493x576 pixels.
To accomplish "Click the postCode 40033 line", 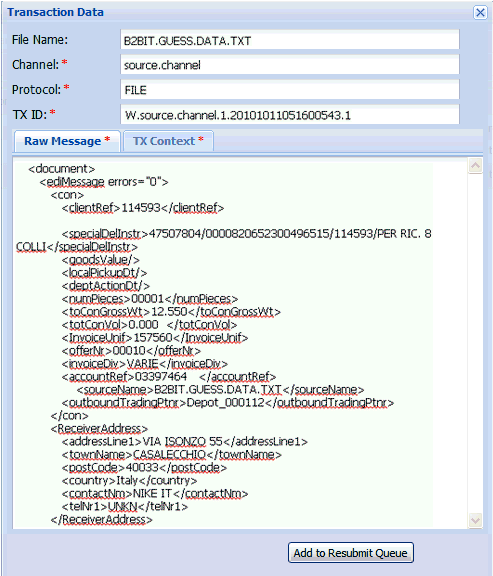I will [x=144, y=468].
